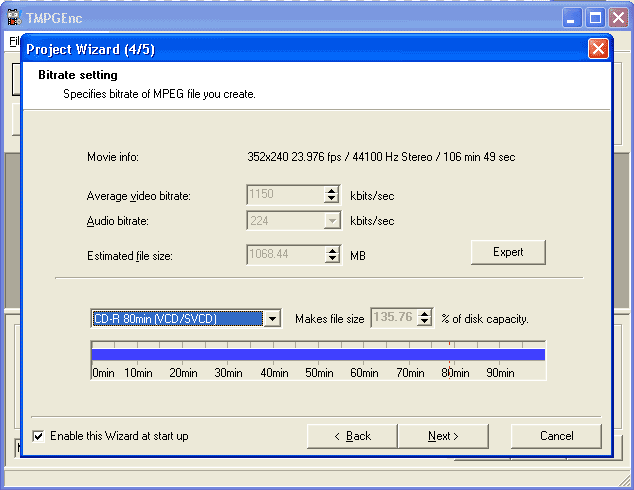Image resolution: width=634 pixels, height=490 pixels.
Task: Click in the Average video bitrate field
Action: [284, 195]
